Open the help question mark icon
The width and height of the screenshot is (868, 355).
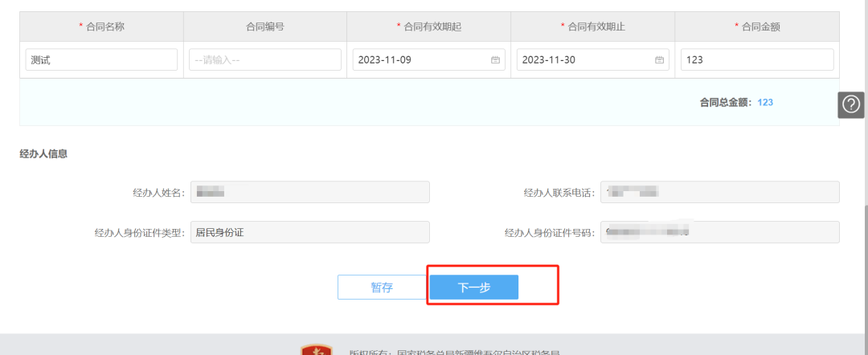click(x=851, y=104)
